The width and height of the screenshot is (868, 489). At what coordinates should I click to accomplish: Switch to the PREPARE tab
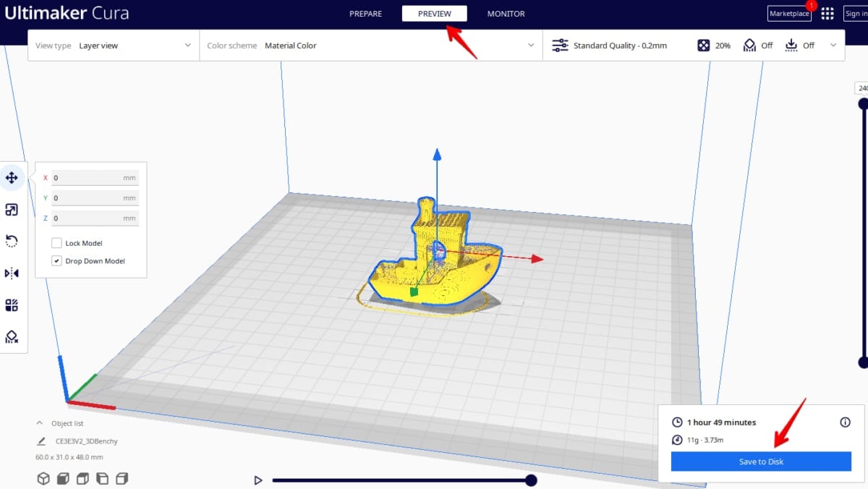click(365, 14)
